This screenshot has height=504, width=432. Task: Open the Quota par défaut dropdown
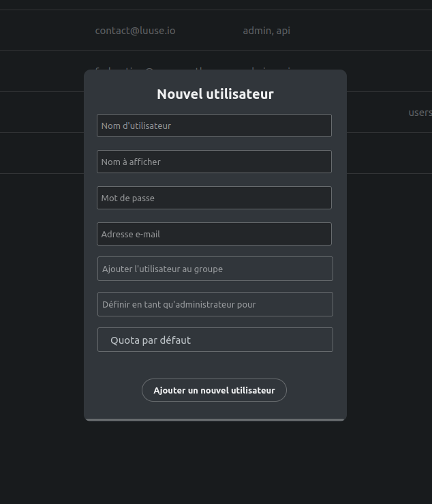point(215,340)
